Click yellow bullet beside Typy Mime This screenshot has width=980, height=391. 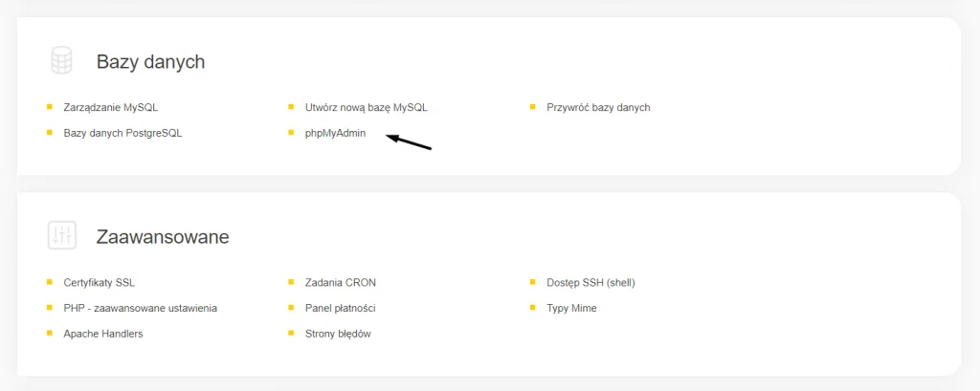532,307
